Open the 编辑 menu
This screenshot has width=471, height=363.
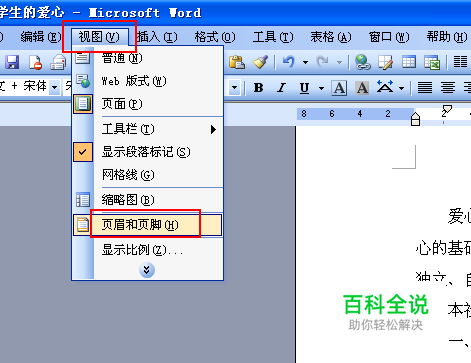pyautogui.click(x=41, y=37)
